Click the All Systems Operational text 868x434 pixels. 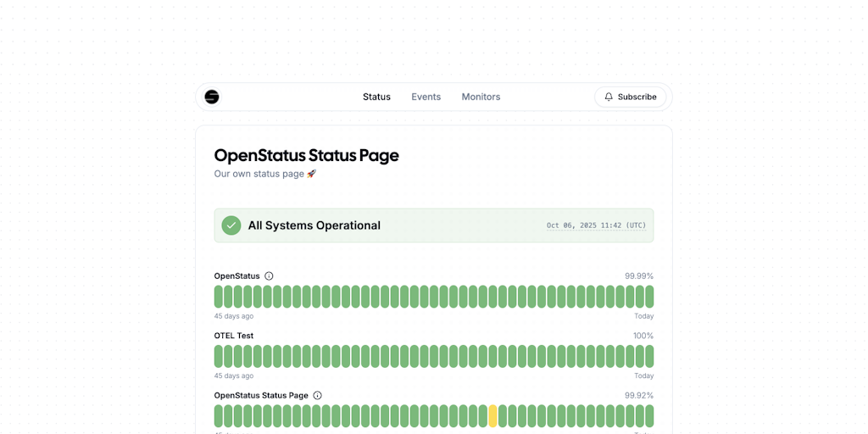pyautogui.click(x=314, y=225)
